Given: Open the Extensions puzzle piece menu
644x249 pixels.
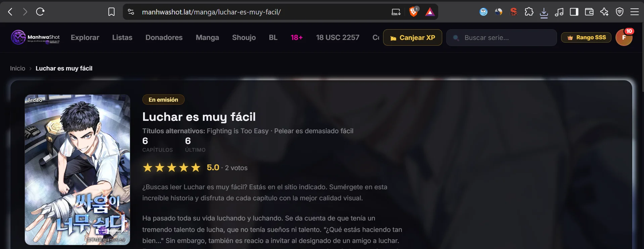Looking at the screenshot, I should 529,12.
